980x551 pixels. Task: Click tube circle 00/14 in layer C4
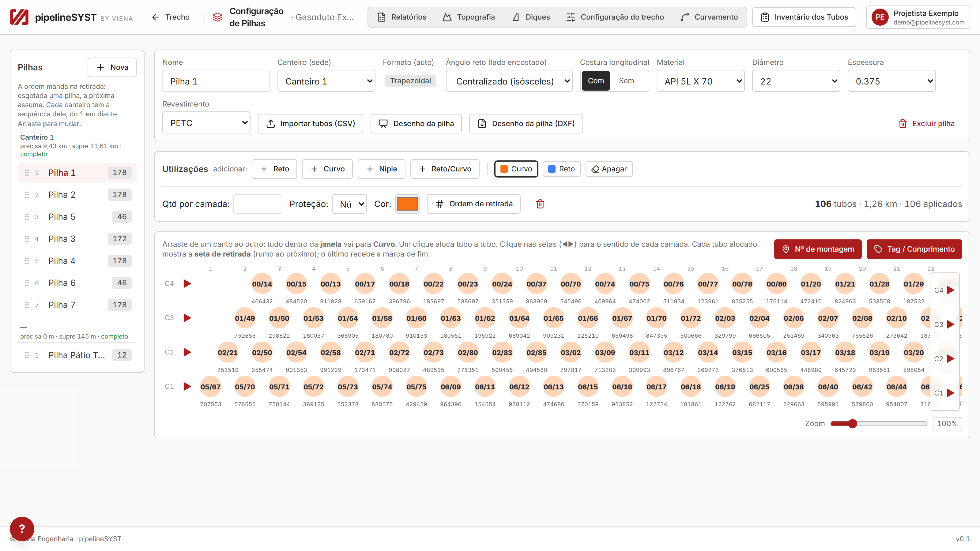pos(262,284)
